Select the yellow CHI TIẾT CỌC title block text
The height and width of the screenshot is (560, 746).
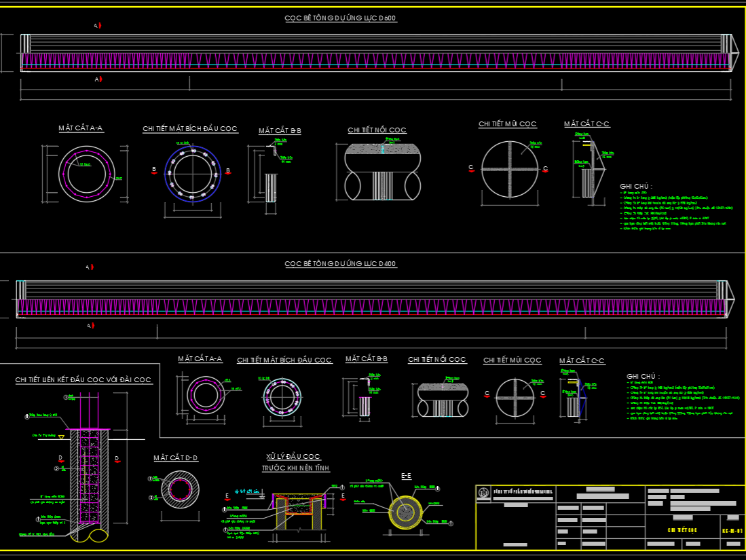678,529
